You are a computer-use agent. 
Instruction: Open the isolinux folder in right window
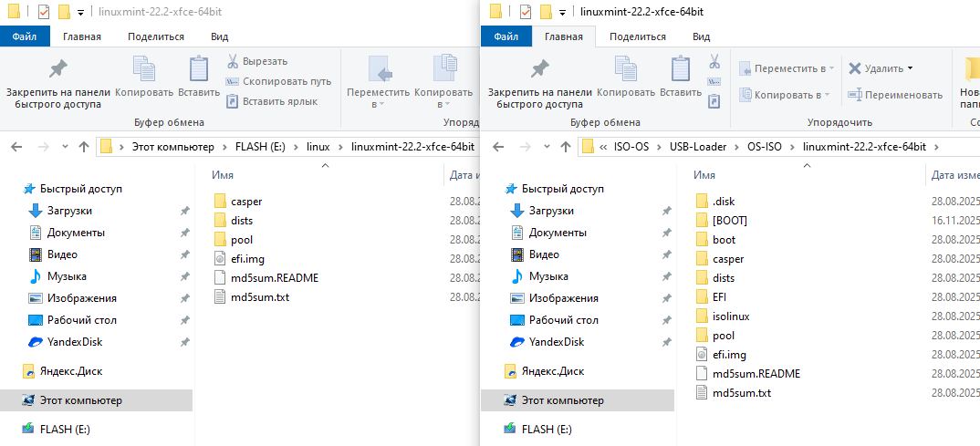coord(731,316)
